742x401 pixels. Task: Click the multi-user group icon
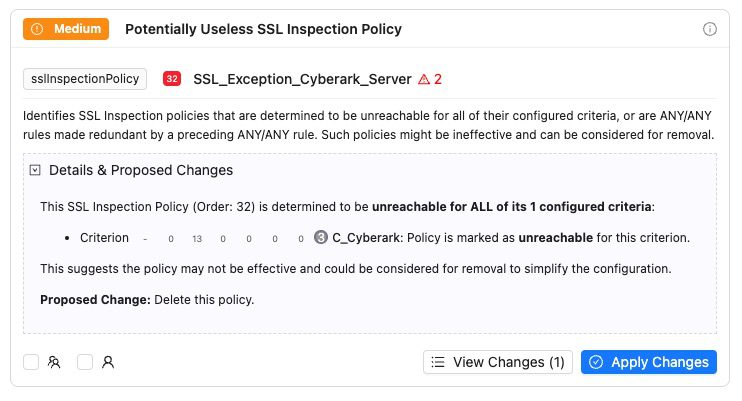pos(54,362)
